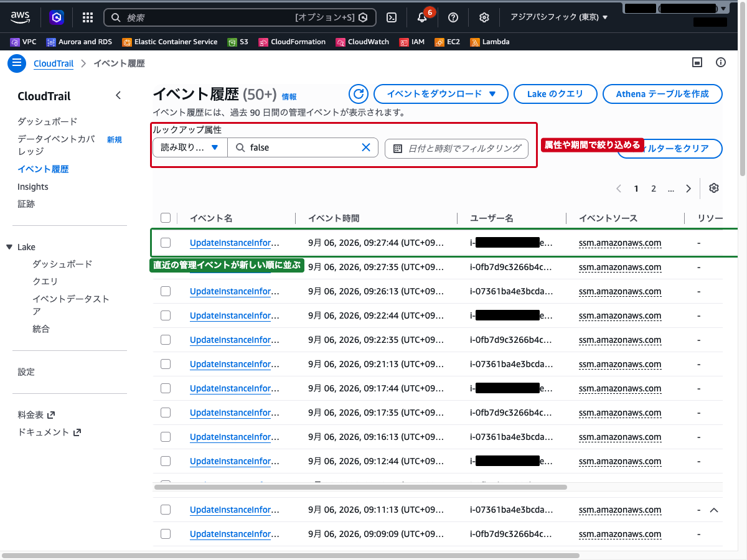Check the 09:11:13 event row checkbox
This screenshot has width=747, height=560.
point(166,510)
